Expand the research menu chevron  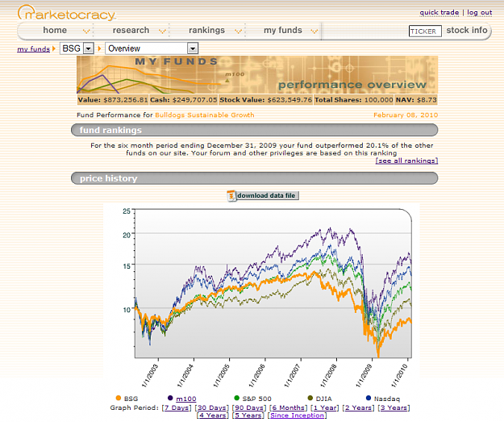click(162, 31)
